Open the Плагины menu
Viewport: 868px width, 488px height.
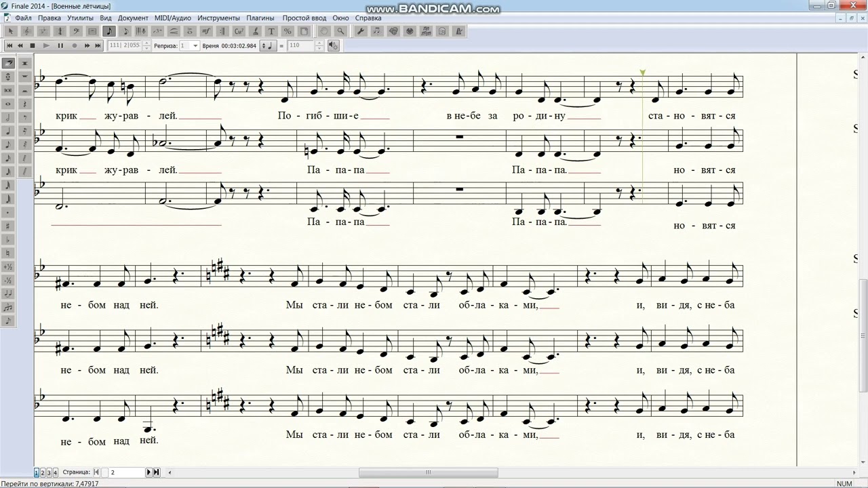point(260,18)
